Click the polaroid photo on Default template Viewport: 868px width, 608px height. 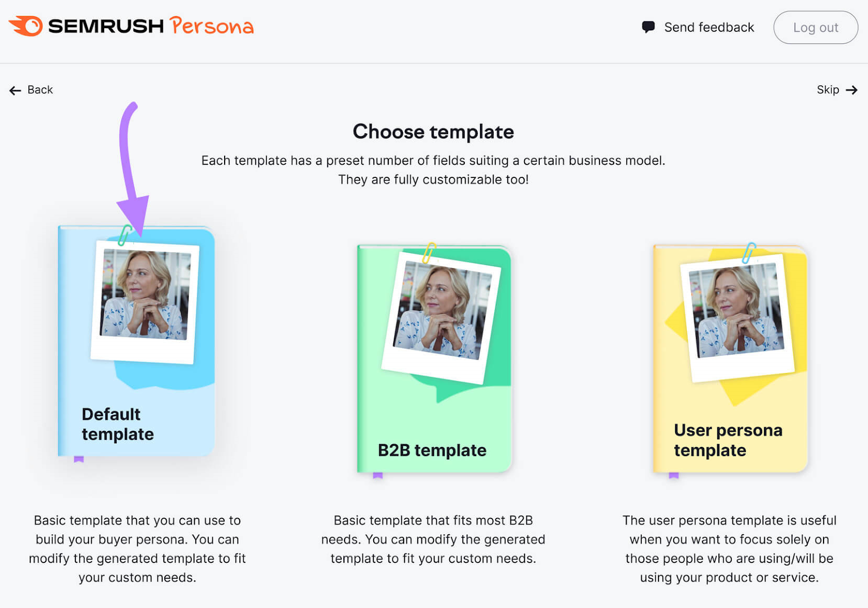(145, 302)
